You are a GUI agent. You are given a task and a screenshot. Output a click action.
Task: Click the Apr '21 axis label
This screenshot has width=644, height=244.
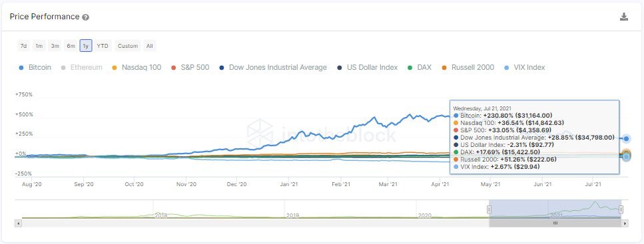point(440,185)
